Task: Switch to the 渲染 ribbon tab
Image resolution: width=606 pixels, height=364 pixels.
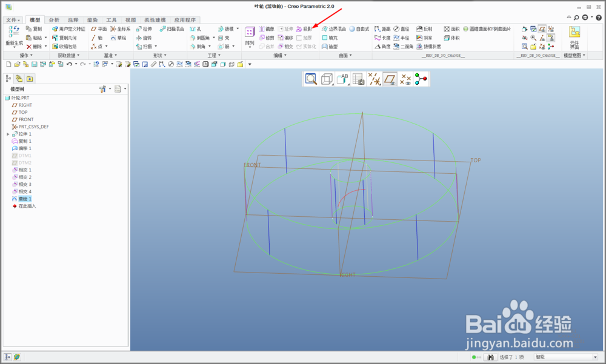Action: (92, 20)
